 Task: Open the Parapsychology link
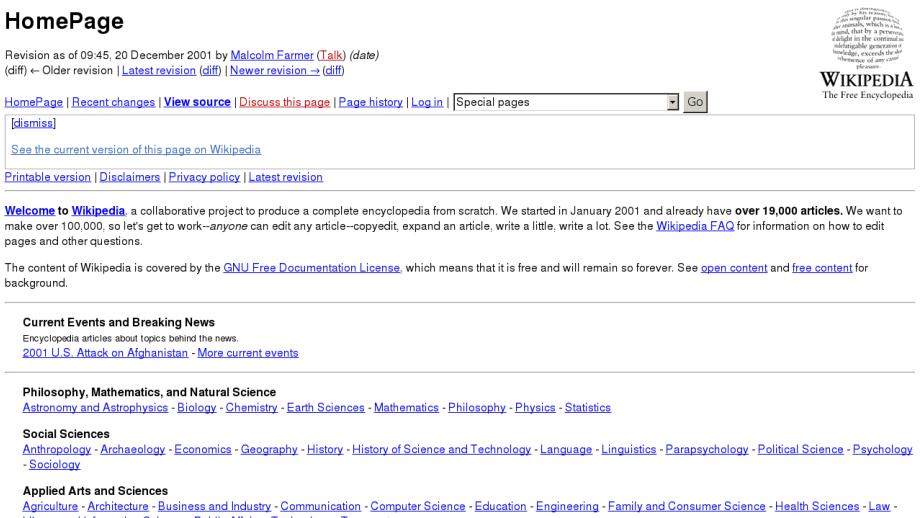pos(707,449)
